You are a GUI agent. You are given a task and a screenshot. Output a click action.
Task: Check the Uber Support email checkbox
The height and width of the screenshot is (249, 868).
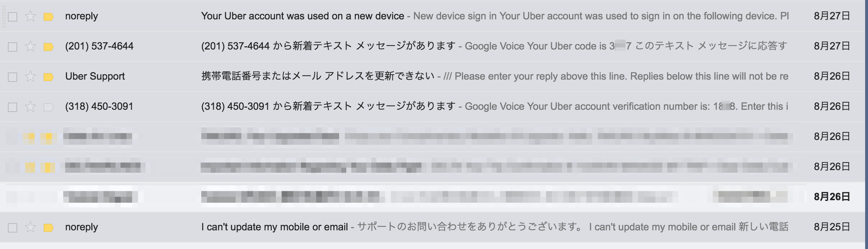(13, 77)
